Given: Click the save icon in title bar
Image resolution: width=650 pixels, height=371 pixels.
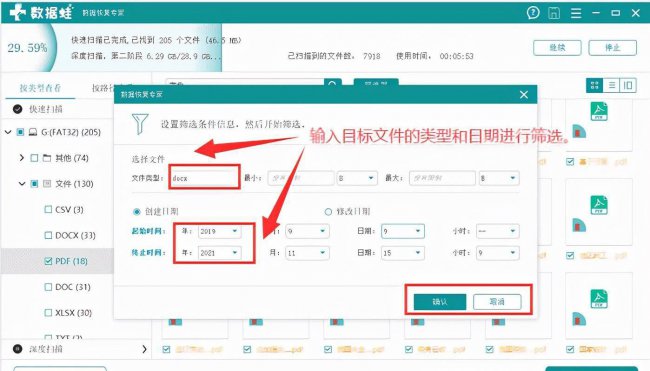Looking at the screenshot, I should (x=554, y=13).
